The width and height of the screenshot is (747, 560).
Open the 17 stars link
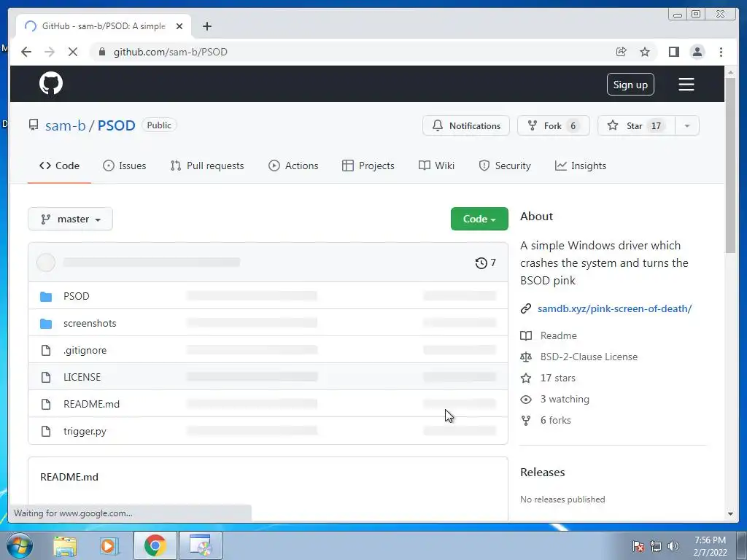tap(558, 378)
